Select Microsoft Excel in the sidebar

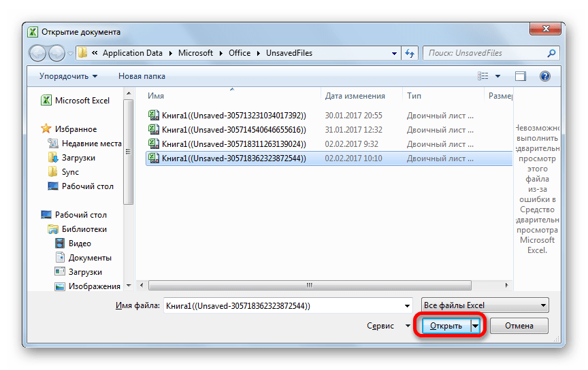tap(82, 101)
